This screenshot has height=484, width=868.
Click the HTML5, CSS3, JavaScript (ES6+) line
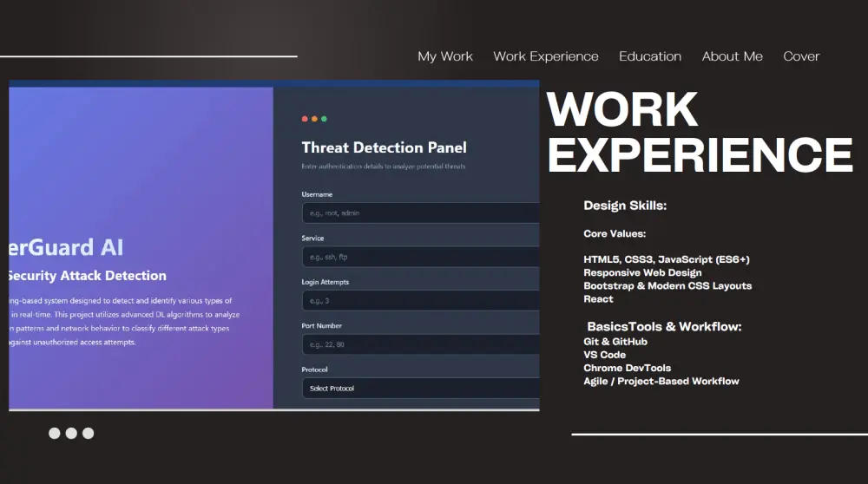click(667, 259)
